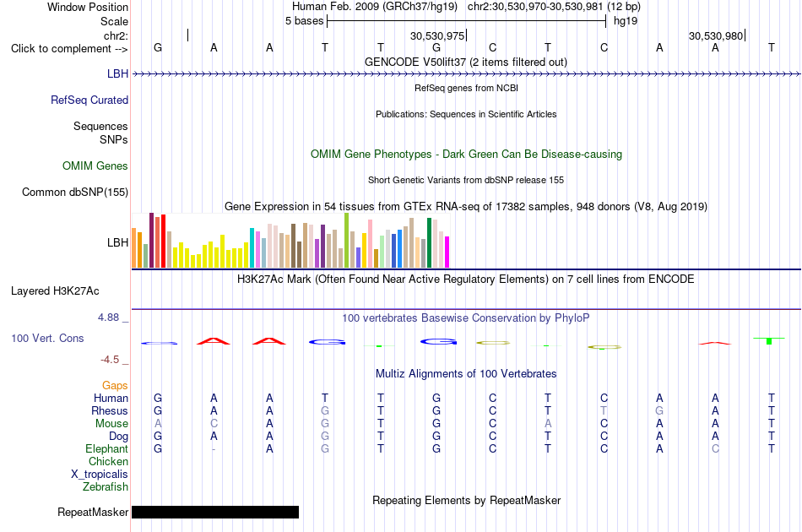
Task: Click the magenta last bar in GTEx chart
Action: (x=447, y=252)
